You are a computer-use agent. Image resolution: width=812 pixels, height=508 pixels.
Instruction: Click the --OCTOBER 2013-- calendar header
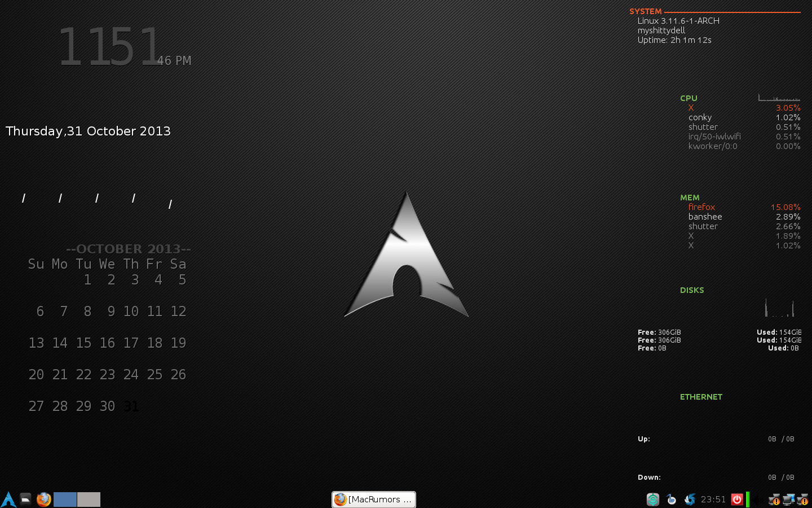coord(129,249)
